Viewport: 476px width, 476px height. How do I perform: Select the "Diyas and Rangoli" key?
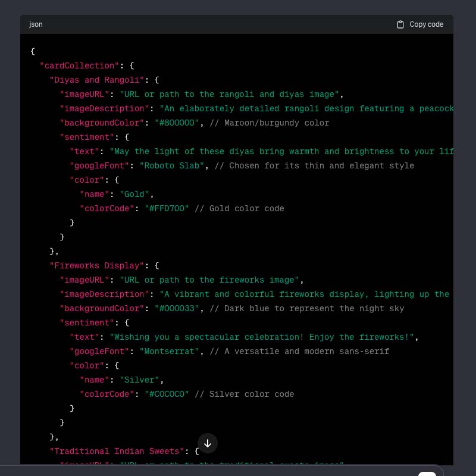(x=96, y=80)
